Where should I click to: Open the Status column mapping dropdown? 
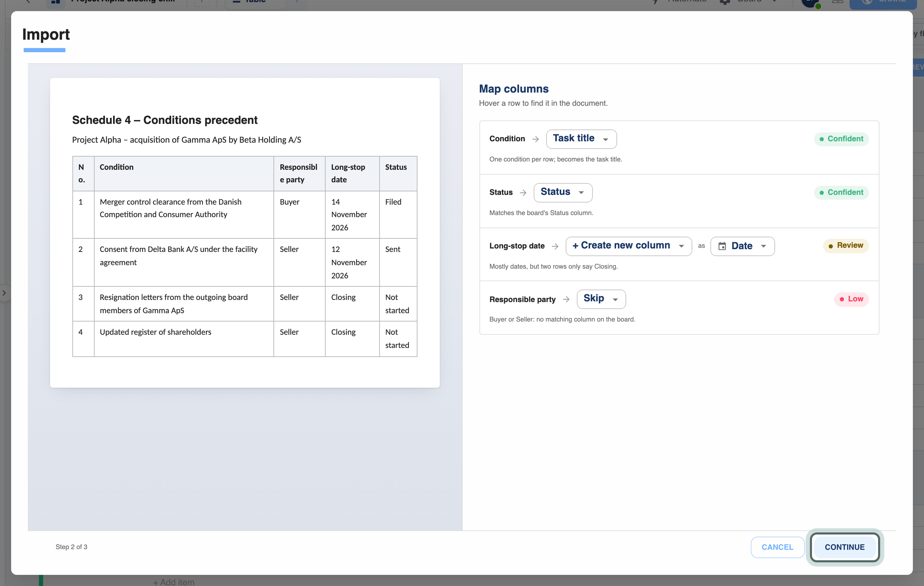(563, 192)
